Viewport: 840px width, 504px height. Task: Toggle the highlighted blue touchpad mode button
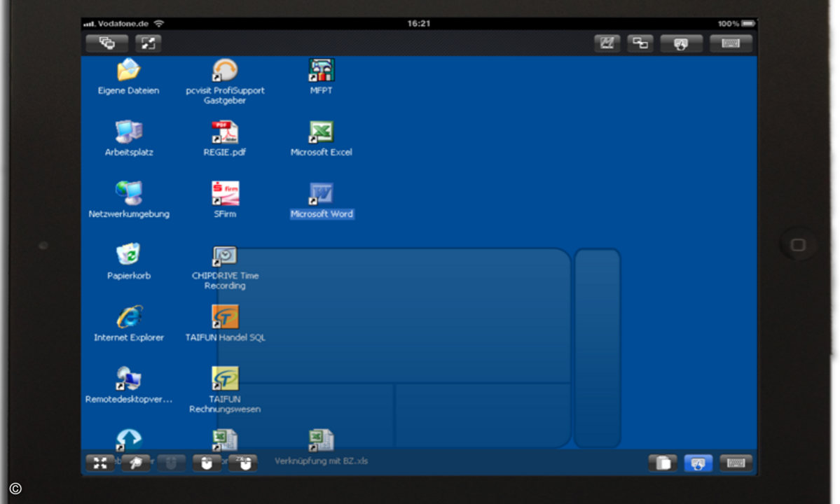pyautogui.click(x=698, y=463)
